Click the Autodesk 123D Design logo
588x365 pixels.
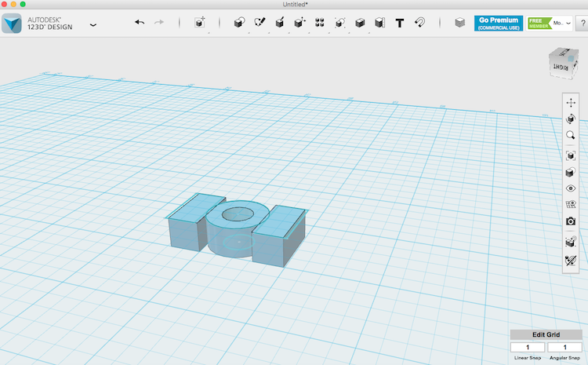point(12,24)
